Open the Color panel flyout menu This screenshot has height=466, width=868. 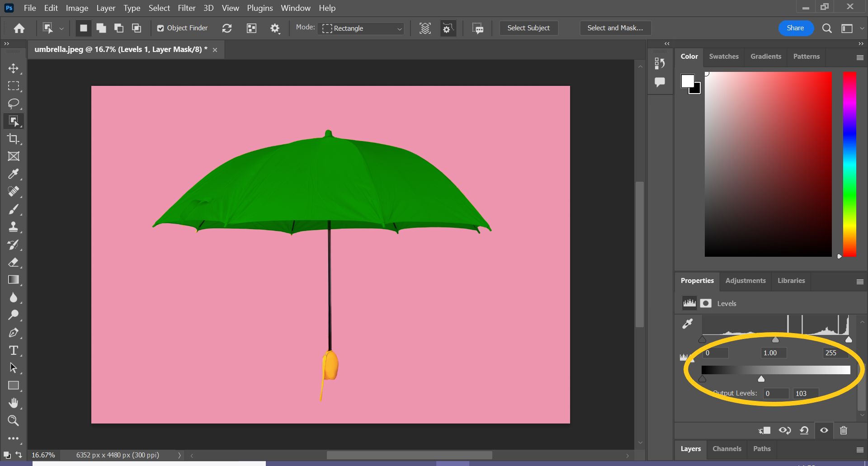pos(860,57)
